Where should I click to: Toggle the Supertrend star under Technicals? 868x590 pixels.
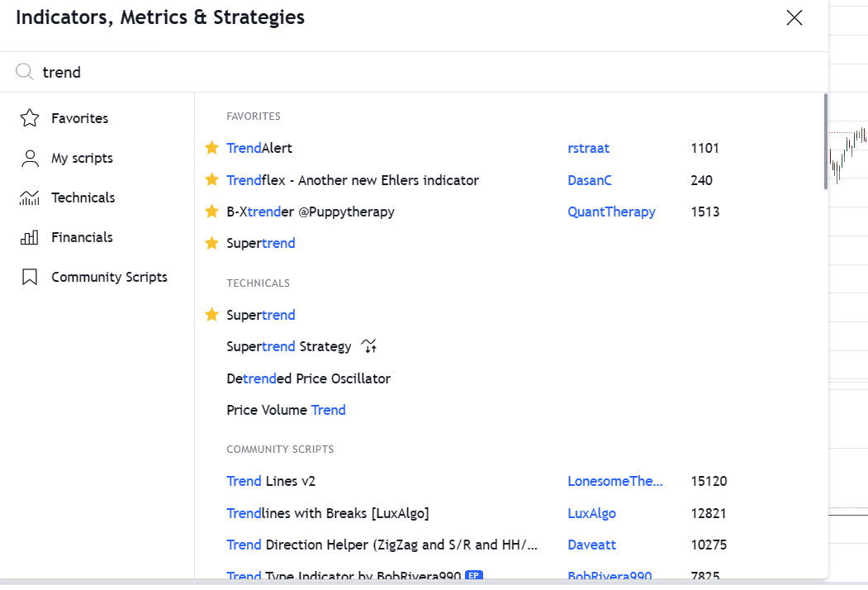point(211,315)
